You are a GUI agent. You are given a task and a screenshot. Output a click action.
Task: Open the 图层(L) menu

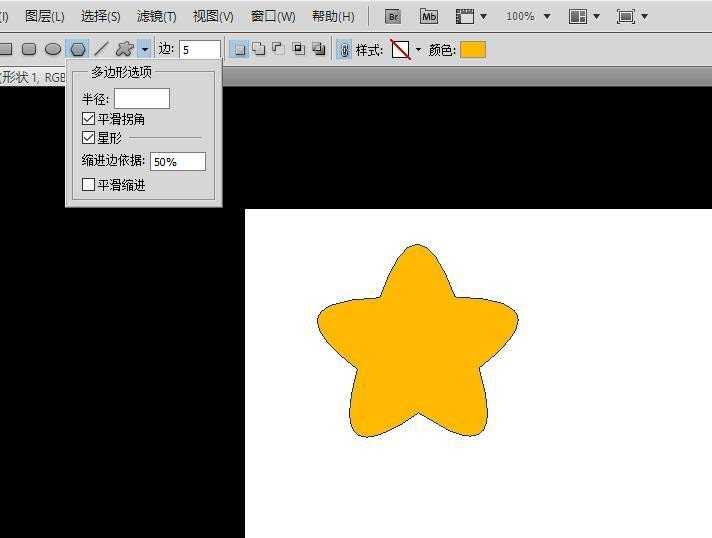pos(45,16)
